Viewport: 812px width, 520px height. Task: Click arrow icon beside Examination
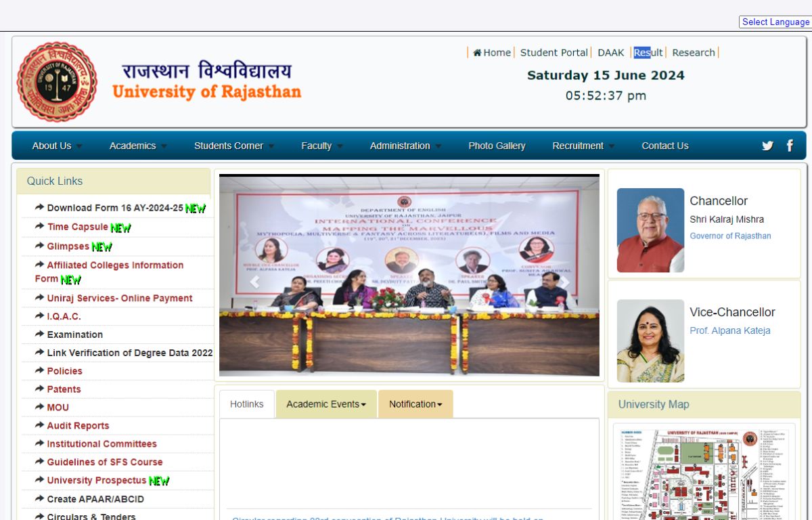coord(40,334)
